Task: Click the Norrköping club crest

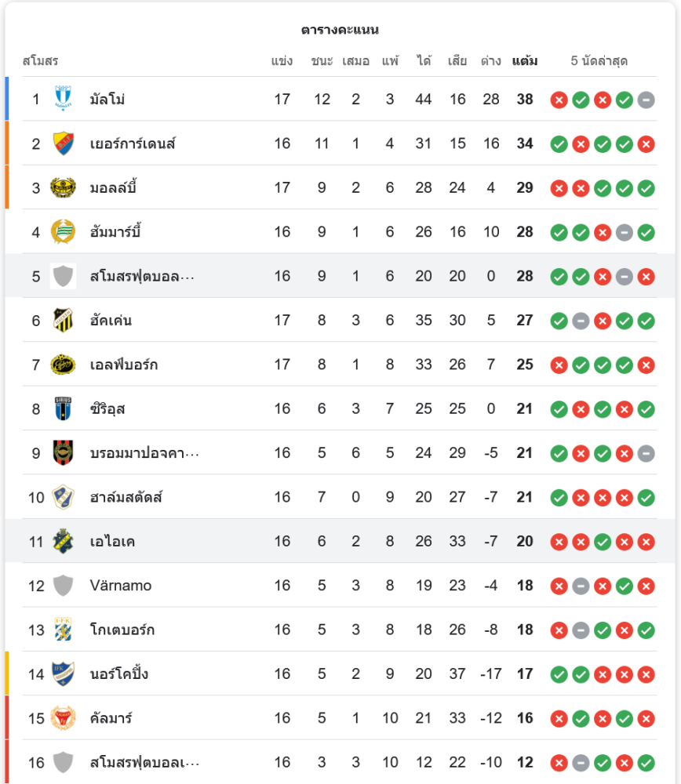Action: click(63, 673)
